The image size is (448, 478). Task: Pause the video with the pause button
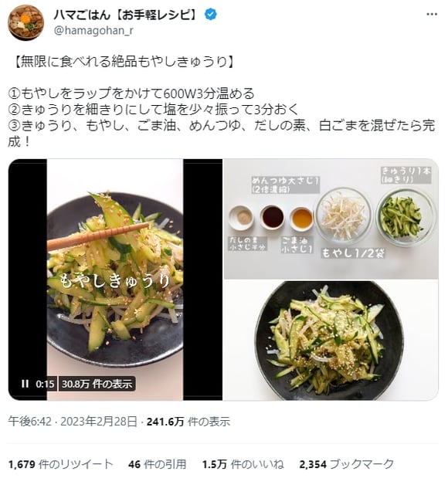click(x=25, y=384)
